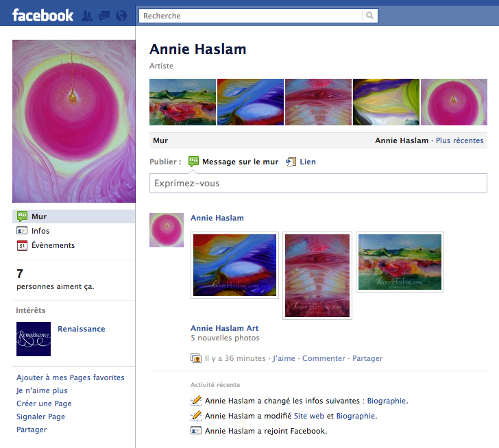Click the search magnifier button
The height and width of the screenshot is (448, 499).
(x=370, y=16)
